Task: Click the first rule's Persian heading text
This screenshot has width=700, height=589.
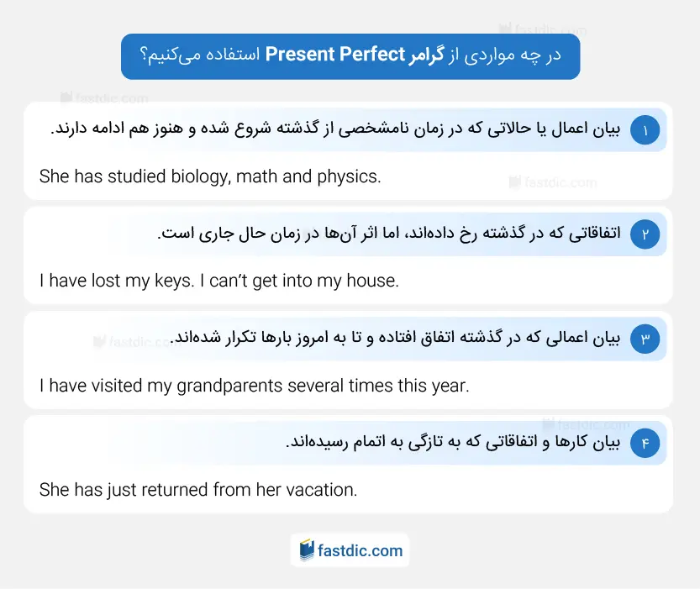Action: pyautogui.click(x=335, y=129)
